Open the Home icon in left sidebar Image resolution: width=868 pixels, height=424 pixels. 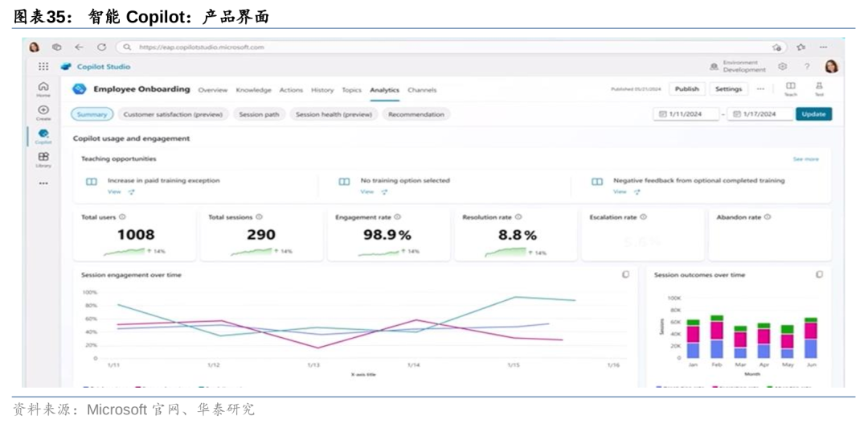pyautogui.click(x=43, y=87)
